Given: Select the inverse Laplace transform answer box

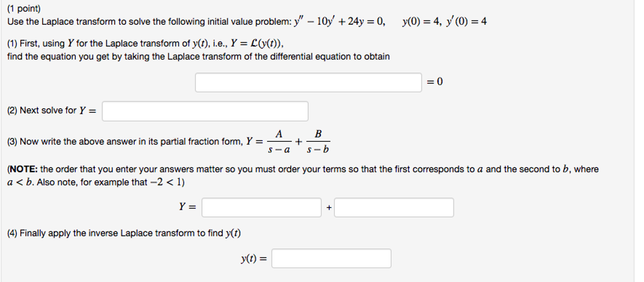Looking at the screenshot, I should click(x=331, y=258).
